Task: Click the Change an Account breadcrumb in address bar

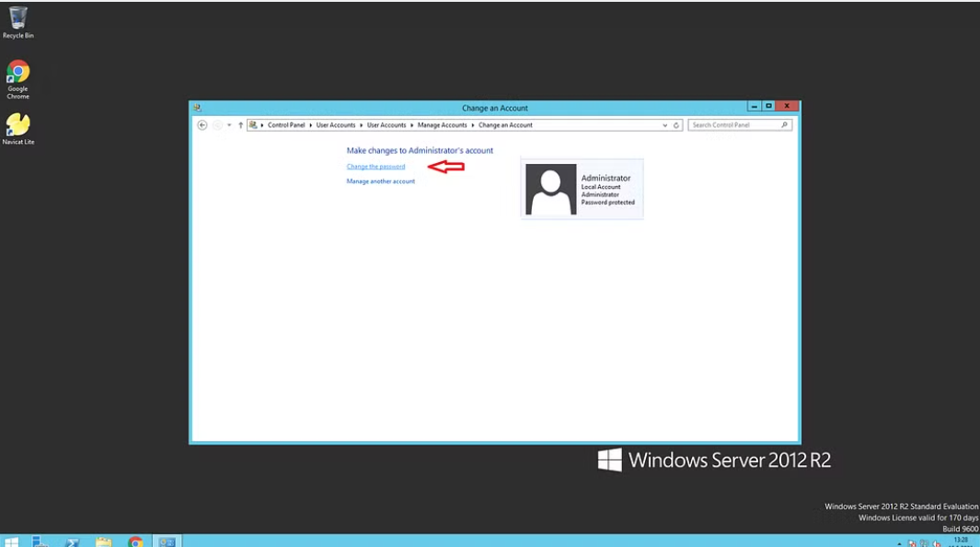Action: [505, 125]
